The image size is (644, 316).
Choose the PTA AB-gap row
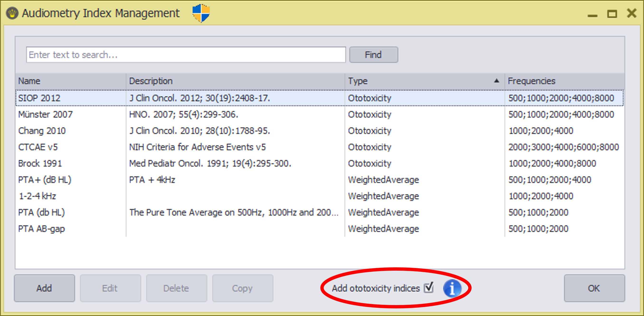pos(42,229)
